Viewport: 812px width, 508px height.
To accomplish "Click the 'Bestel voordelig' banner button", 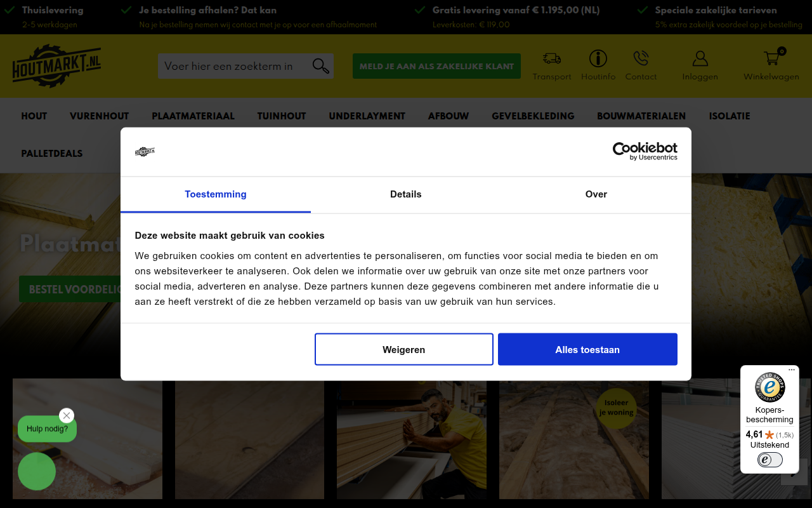I will (70, 289).
